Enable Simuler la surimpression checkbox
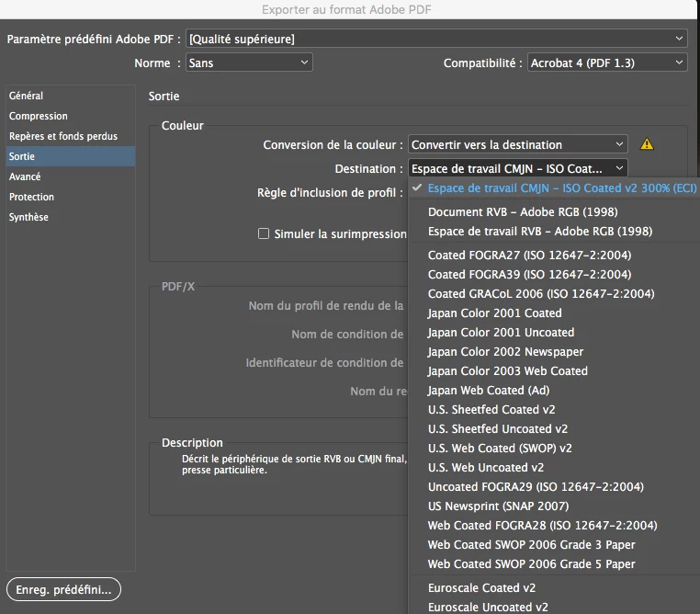 coord(264,233)
